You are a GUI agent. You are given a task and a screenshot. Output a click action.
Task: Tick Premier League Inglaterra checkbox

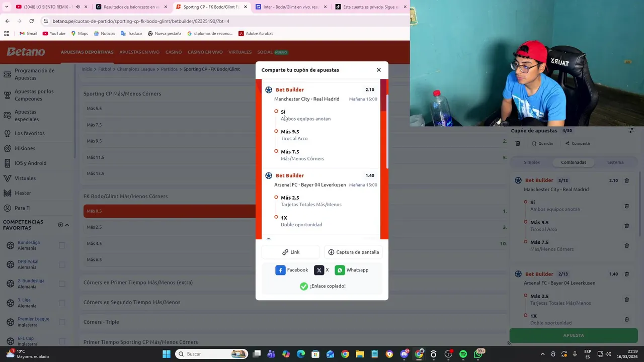pyautogui.click(x=62, y=322)
